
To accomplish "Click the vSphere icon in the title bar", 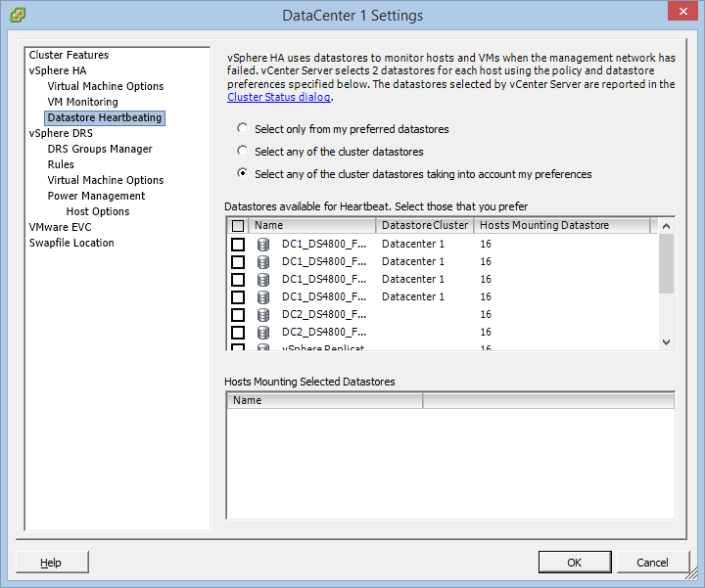I will pyautogui.click(x=18, y=15).
